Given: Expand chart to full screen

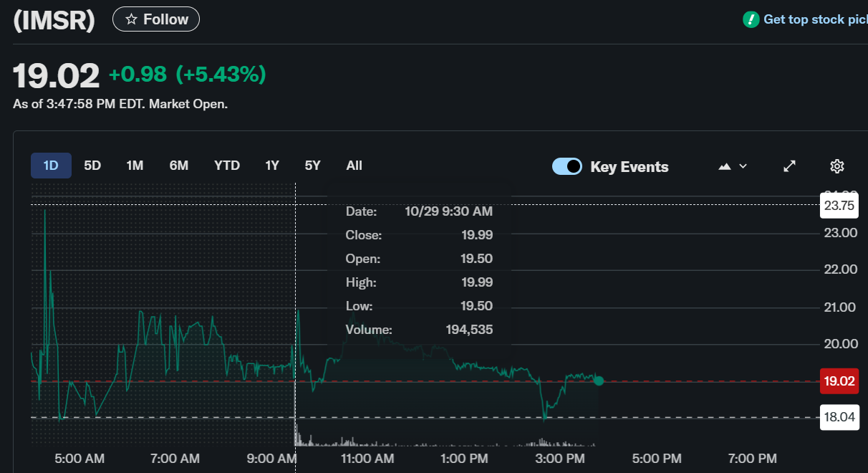Looking at the screenshot, I should pos(789,166).
